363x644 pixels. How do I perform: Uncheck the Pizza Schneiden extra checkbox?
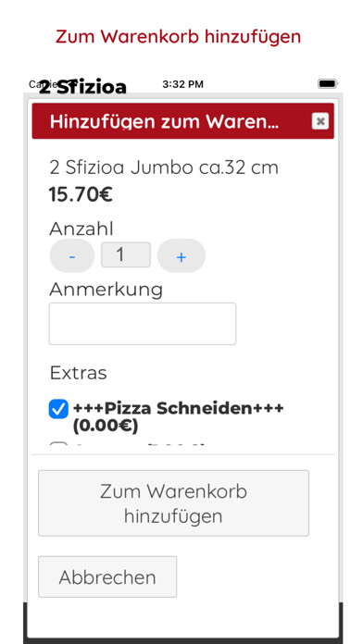58,409
